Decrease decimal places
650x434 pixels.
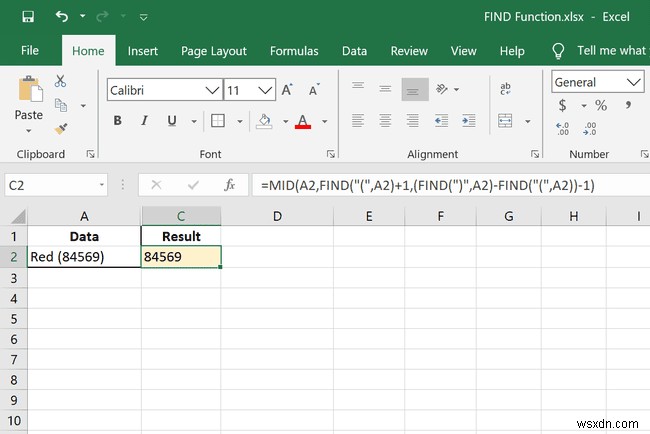[589, 129]
